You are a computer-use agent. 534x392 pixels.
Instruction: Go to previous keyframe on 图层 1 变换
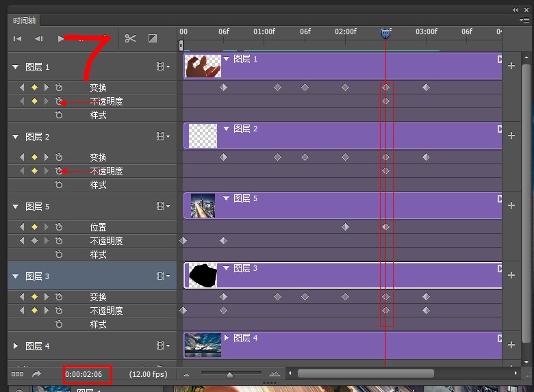(22, 88)
